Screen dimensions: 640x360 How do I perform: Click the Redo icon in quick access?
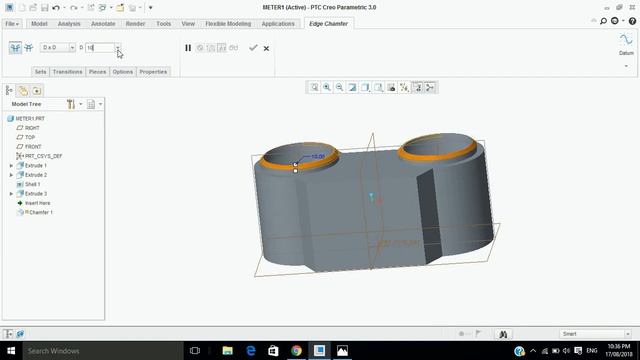click(73, 7)
